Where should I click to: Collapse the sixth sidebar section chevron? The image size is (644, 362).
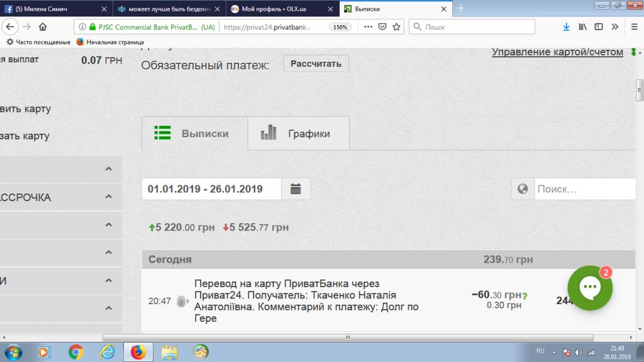(x=108, y=308)
